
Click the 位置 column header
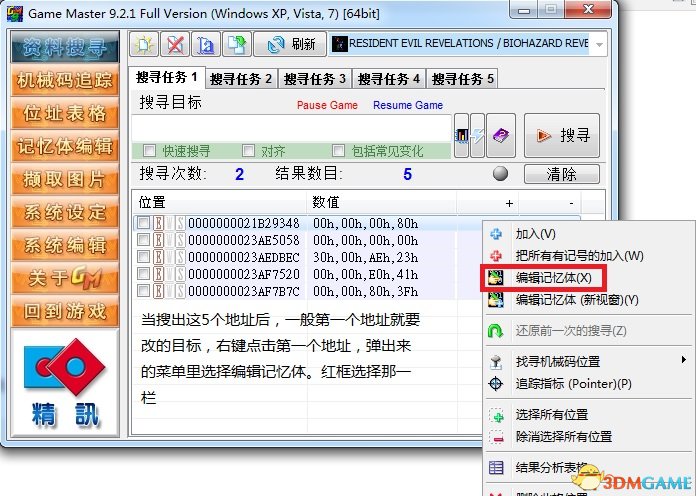coord(219,202)
